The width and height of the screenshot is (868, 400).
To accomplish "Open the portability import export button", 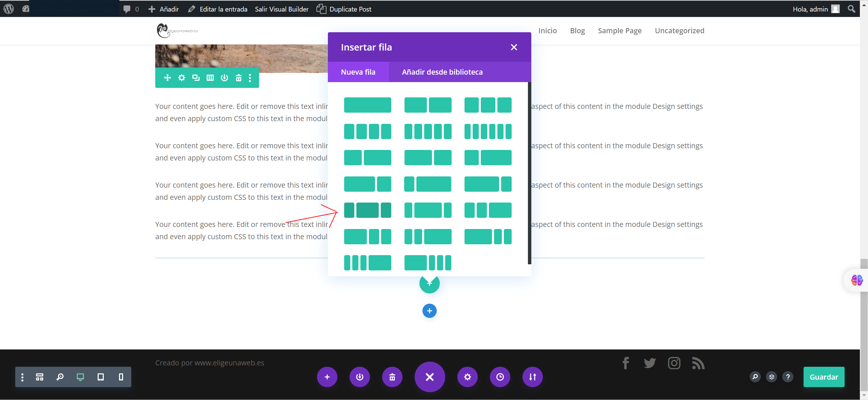I will pyautogui.click(x=532, y=377).
